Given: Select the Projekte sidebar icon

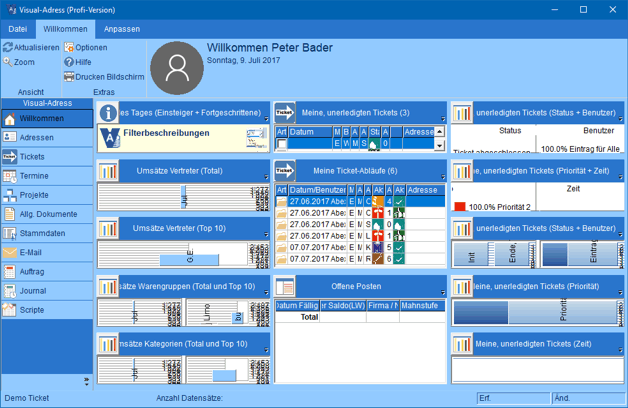Looking at the screenshot, I should [x=9, y=195].
